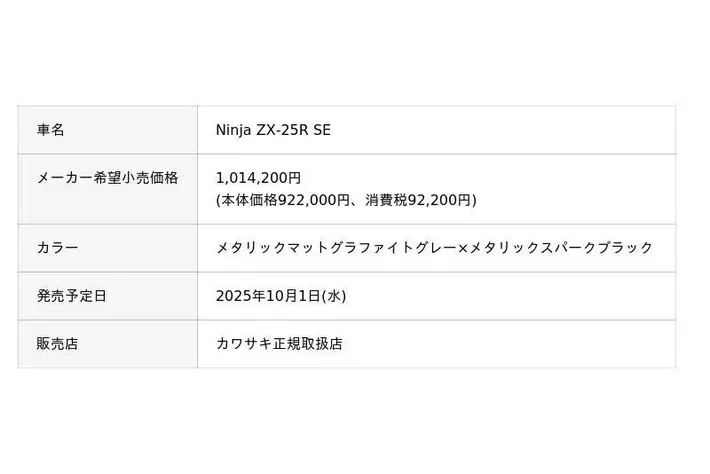Click the 車名 label cell
The image size is (710, 474).
(x=51, y=130)
